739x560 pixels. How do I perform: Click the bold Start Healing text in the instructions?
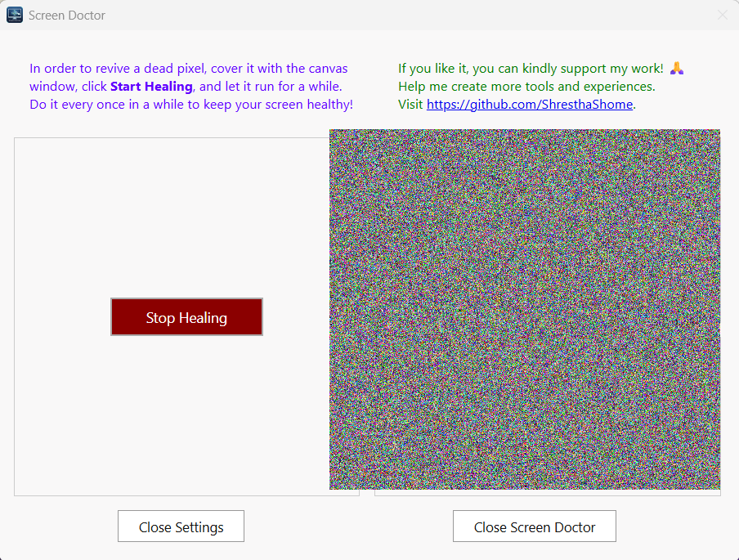pos(151,86)
